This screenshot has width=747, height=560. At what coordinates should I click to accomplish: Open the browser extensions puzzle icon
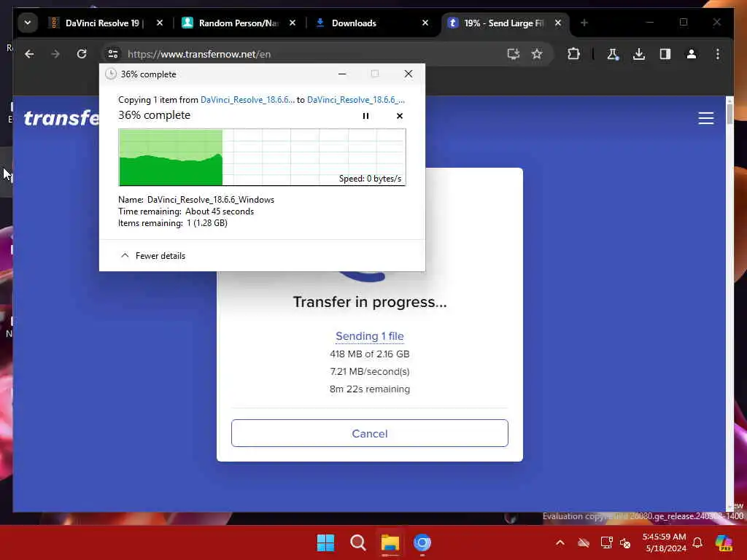(573, 54)
